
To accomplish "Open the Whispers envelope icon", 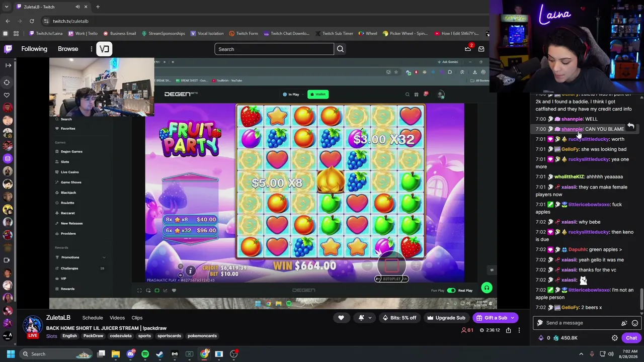I will (481, 49).
